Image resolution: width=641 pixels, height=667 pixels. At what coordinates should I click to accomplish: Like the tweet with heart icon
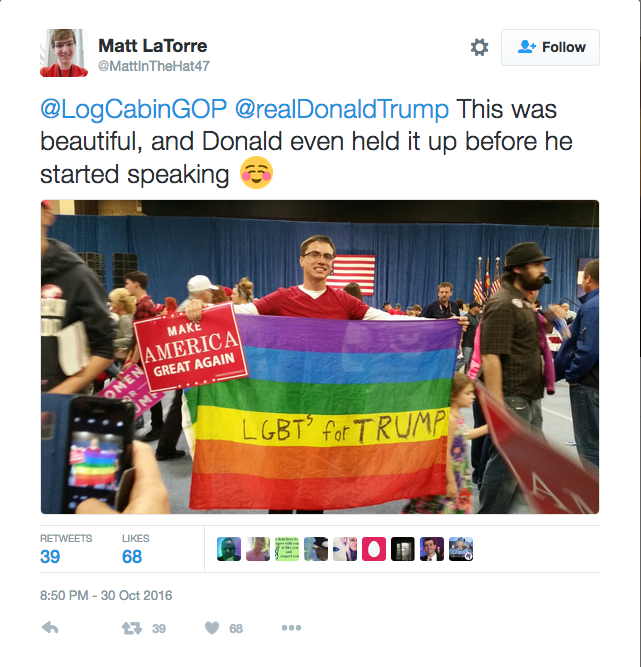[x=212, y=628]
